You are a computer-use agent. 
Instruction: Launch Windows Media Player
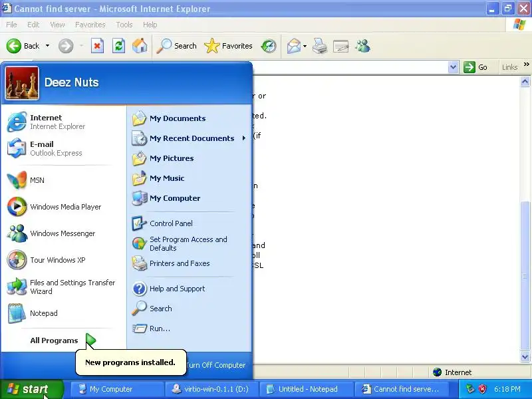(63, 207)
